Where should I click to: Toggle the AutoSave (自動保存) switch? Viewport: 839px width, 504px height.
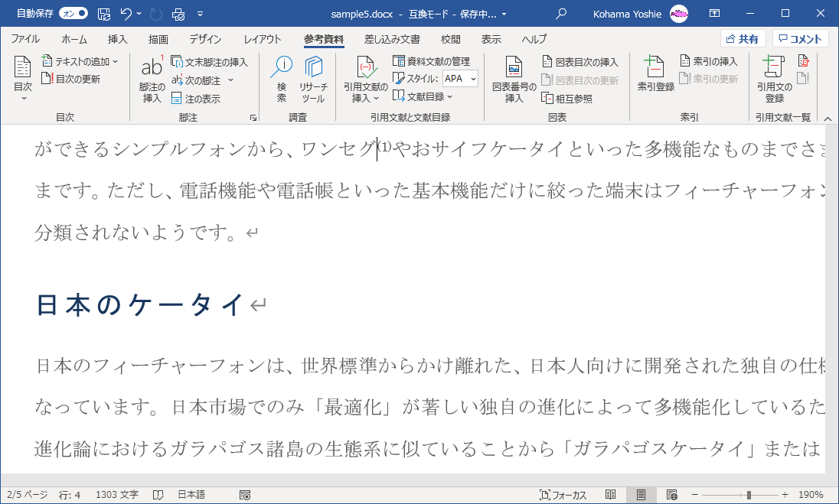[73, 13]
